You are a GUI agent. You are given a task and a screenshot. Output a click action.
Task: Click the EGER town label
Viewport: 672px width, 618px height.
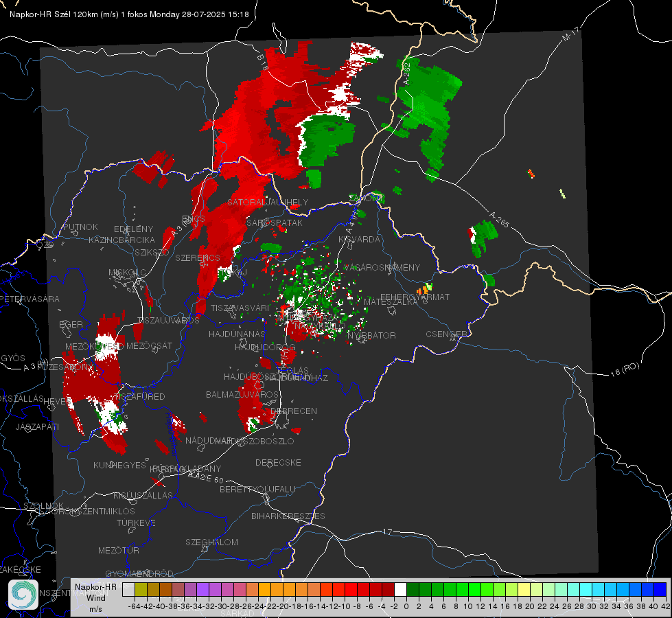tap(71, 325)
